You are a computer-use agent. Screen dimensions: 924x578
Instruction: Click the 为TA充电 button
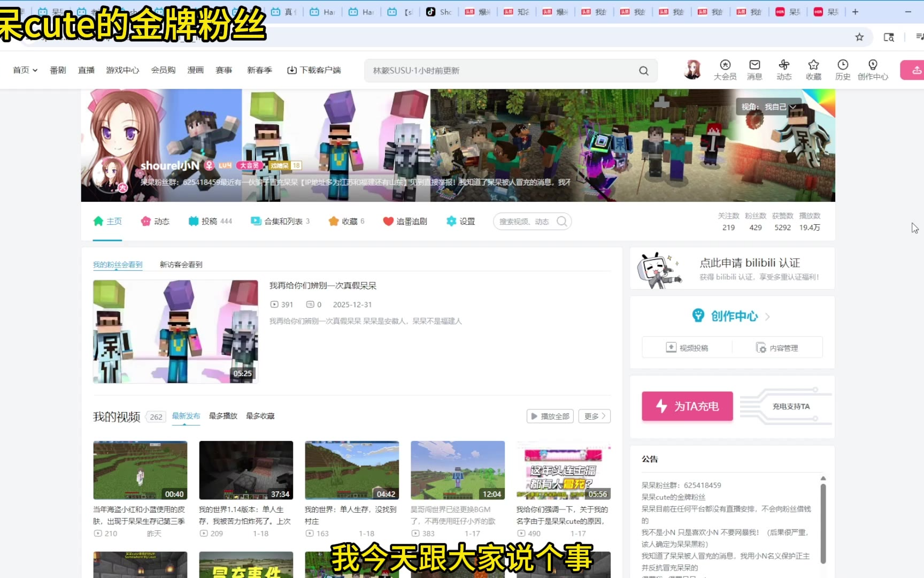tap(688, 406)
